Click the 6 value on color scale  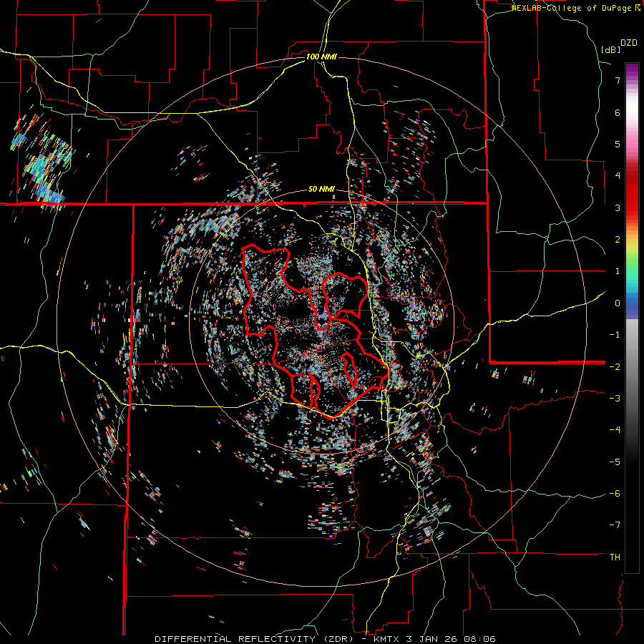point(618,112)
